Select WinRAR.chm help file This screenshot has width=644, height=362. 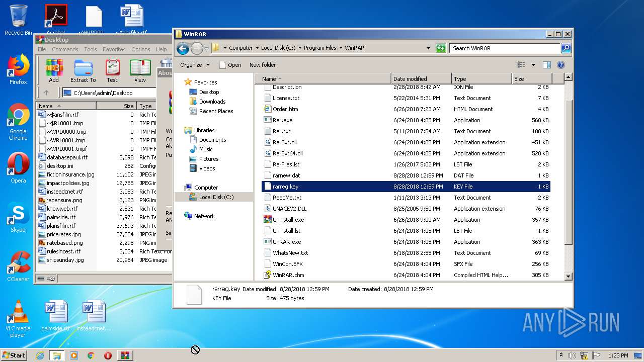(x=407, y=275)
